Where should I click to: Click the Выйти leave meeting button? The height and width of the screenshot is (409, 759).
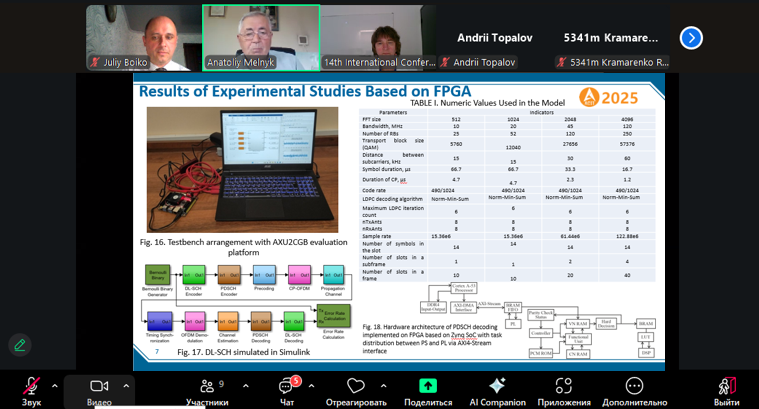coord(727,387)
